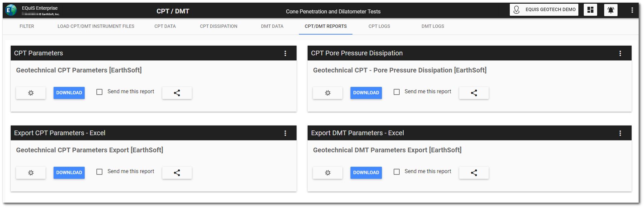The width and height of the screenshot is (644, 208).
Task: Click the EQuIS Enterprise globe logo
Action: tap(11, 10)
